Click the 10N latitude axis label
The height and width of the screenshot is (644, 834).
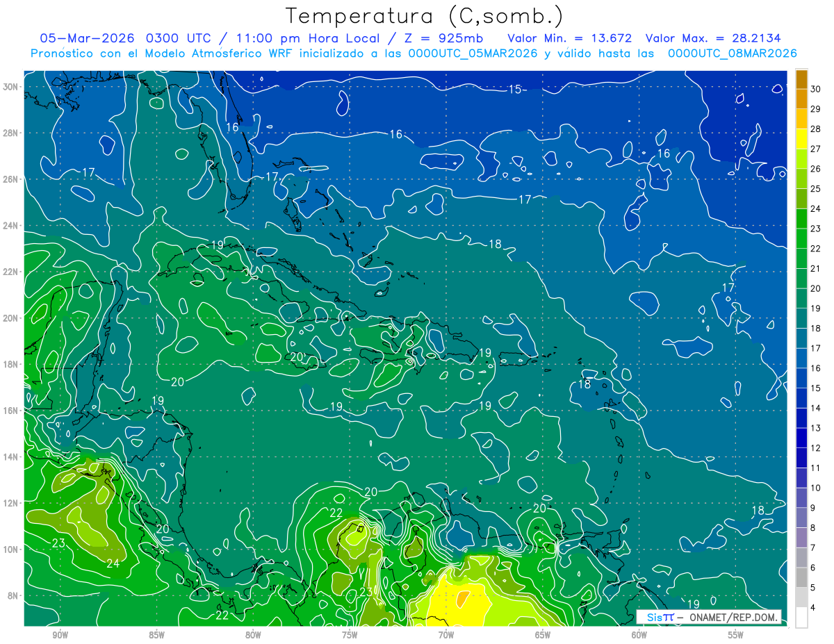11,549
